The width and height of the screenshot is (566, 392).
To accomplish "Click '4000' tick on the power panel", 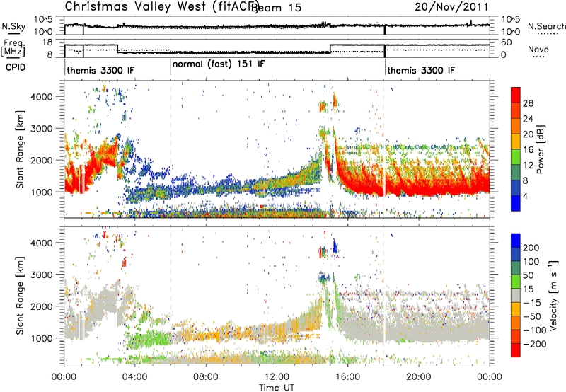I will tap(41, 97).
